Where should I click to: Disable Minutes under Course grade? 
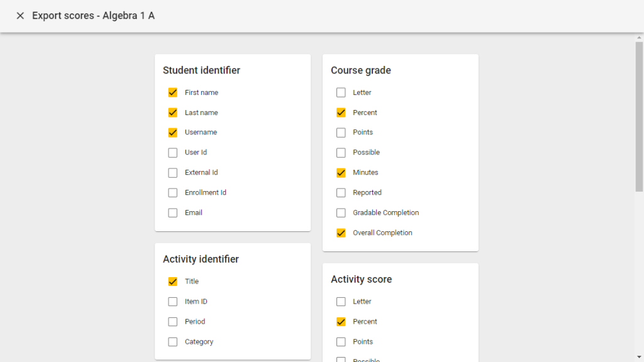click(x=340, y=172)
